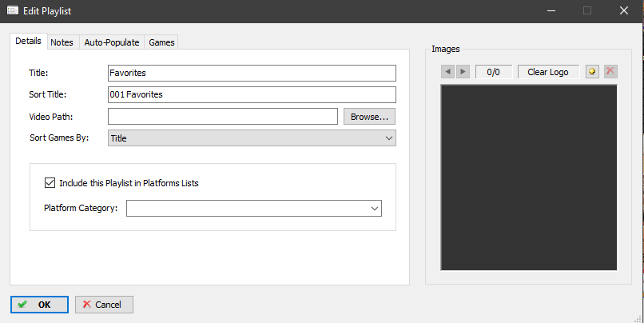The width and height of the screenshot is (644, 323).
Task: Confirm changes with the OK button
Action: (x=39, y=305)
